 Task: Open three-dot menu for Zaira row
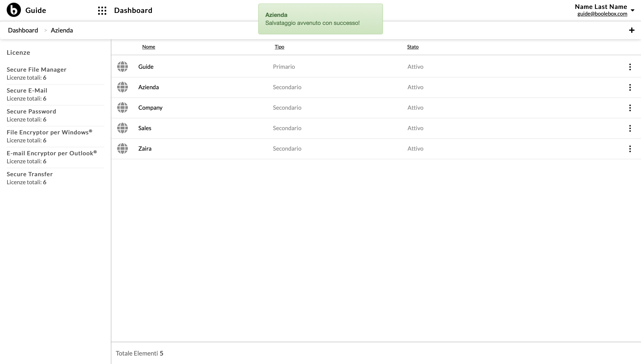630,149
